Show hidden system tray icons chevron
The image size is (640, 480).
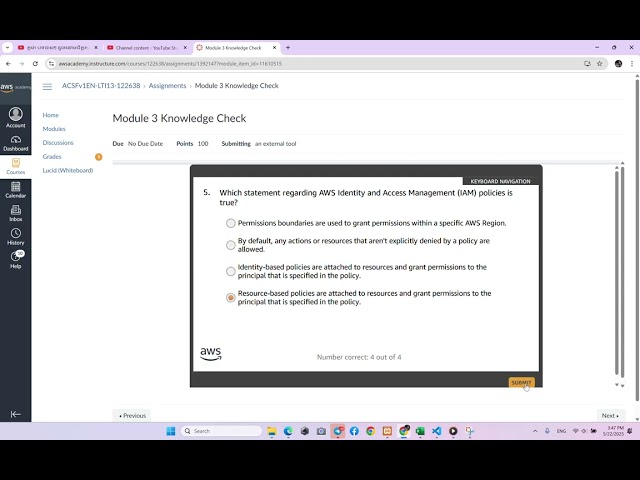tap(535, 431)
